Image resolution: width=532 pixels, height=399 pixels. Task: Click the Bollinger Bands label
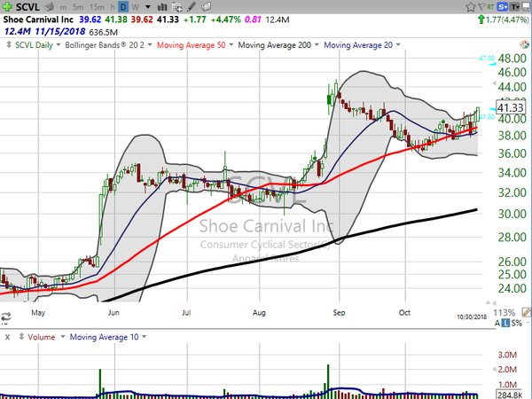(x=105, y=45)
